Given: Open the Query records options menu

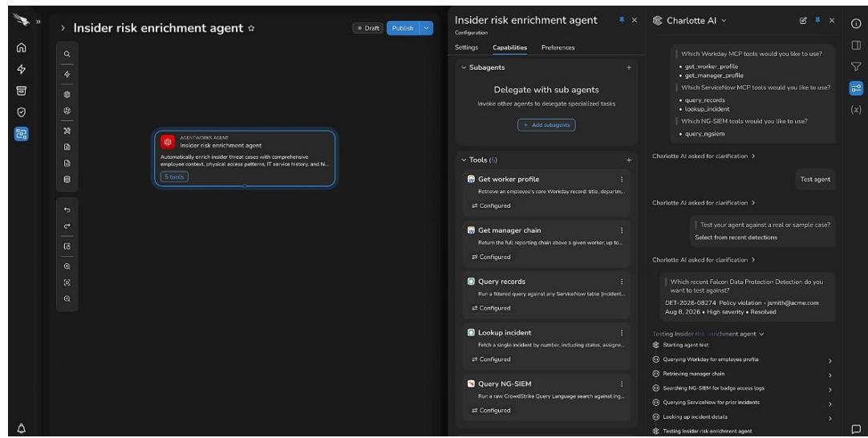Looking at the screenshot, I should (622, 282).
